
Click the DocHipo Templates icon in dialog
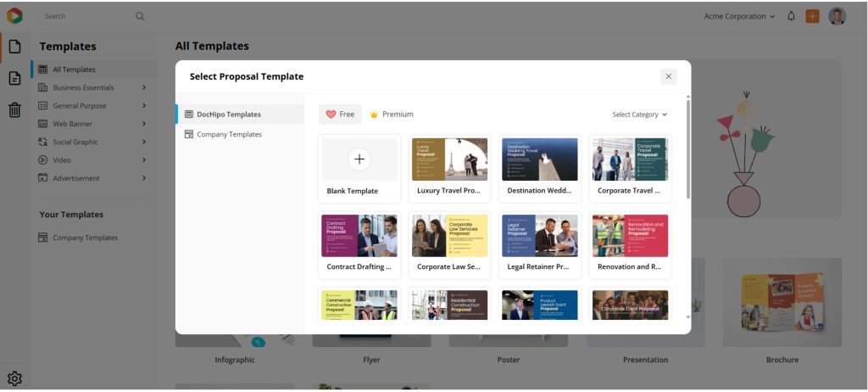click(x=189, y=115)
